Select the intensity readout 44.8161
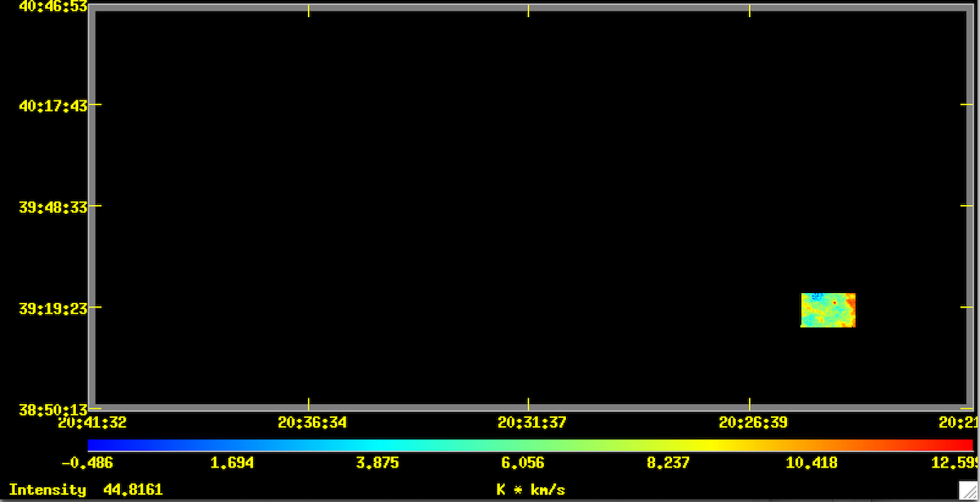Image resolution: width=980 pixels, height=502 pixels. pos(133,490)
